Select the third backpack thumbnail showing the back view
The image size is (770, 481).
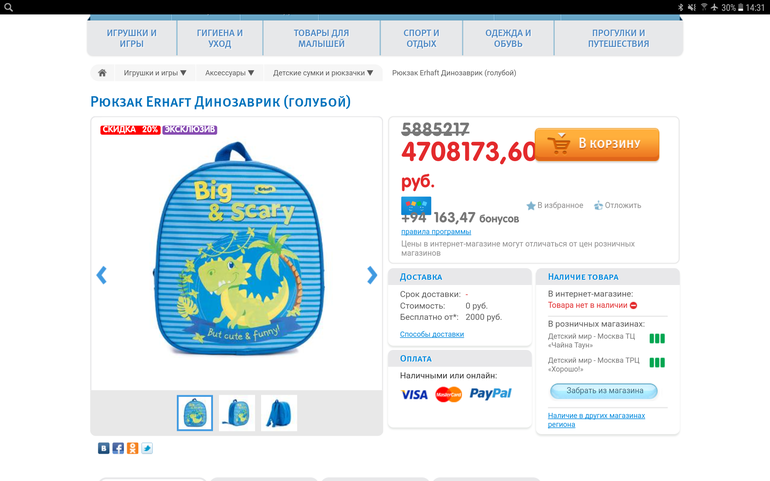(279, 413)
